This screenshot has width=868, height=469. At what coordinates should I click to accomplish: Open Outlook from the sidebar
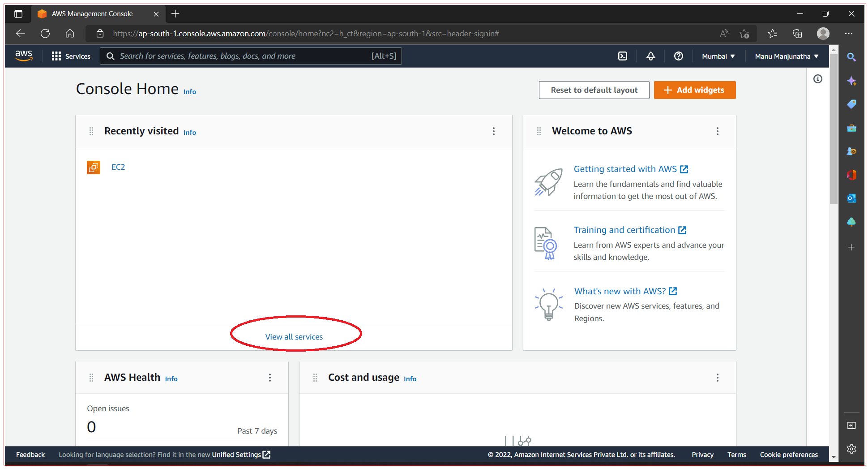pos(852,198)
